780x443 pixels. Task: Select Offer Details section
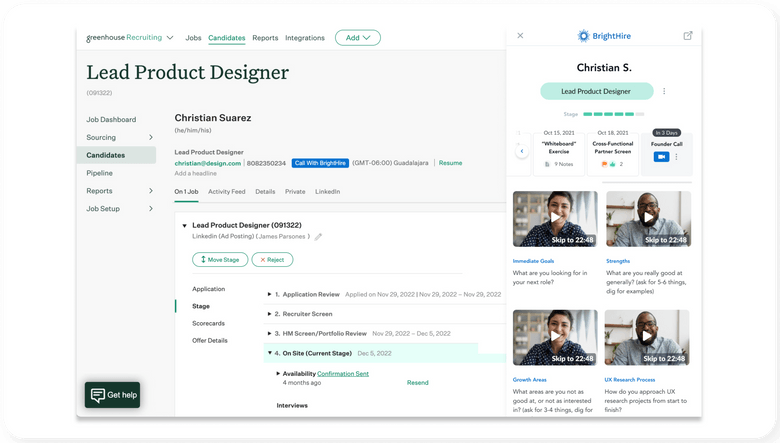(x=209, y=341)
